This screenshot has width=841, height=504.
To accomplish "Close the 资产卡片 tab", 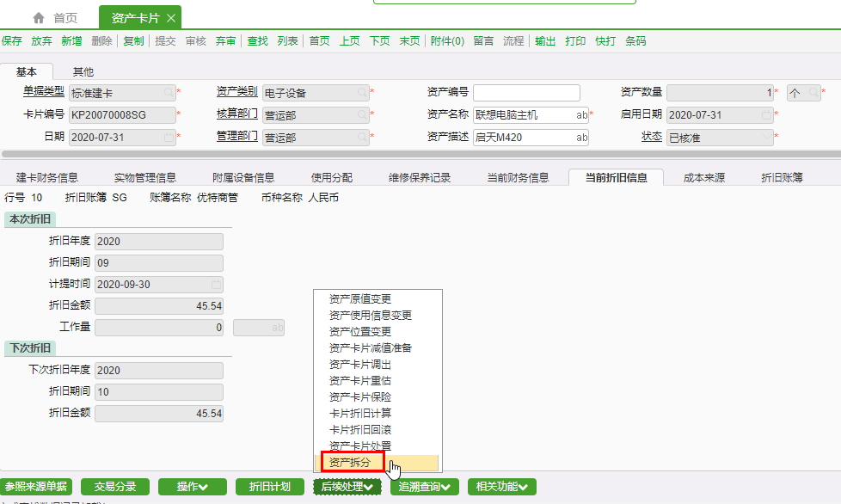I will [x=171, y=18].
